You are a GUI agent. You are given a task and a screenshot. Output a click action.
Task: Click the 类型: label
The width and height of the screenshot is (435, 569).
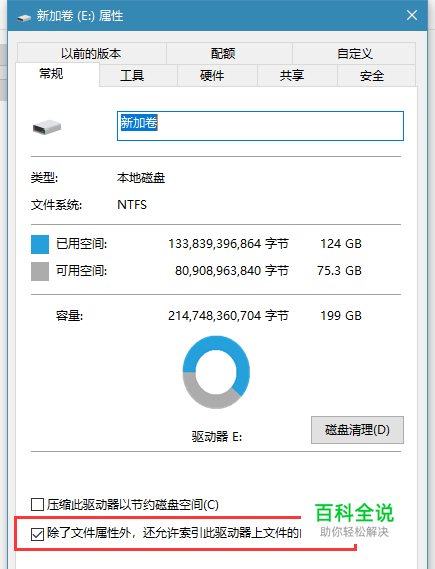(x=44, y=178)
